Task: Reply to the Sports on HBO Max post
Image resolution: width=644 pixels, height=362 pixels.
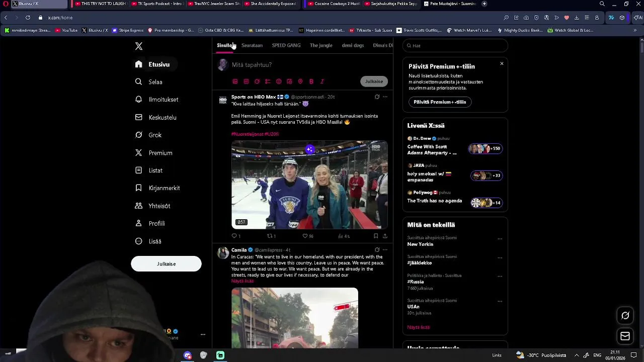Action: tap(235, 236)
